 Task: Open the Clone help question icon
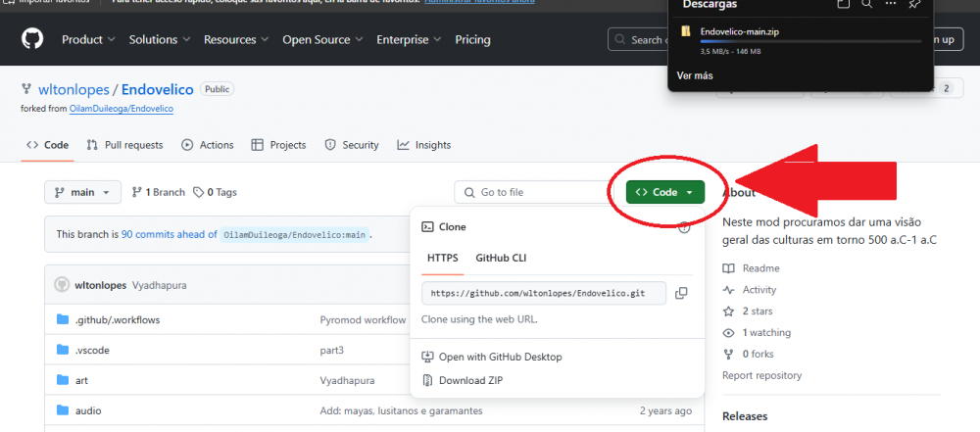click(684, 227)
